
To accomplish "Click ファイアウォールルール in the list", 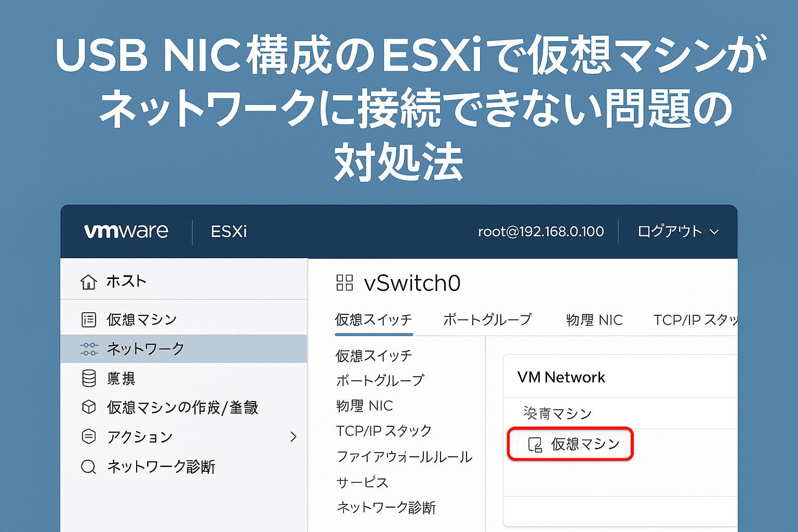I will coord(404,457).
